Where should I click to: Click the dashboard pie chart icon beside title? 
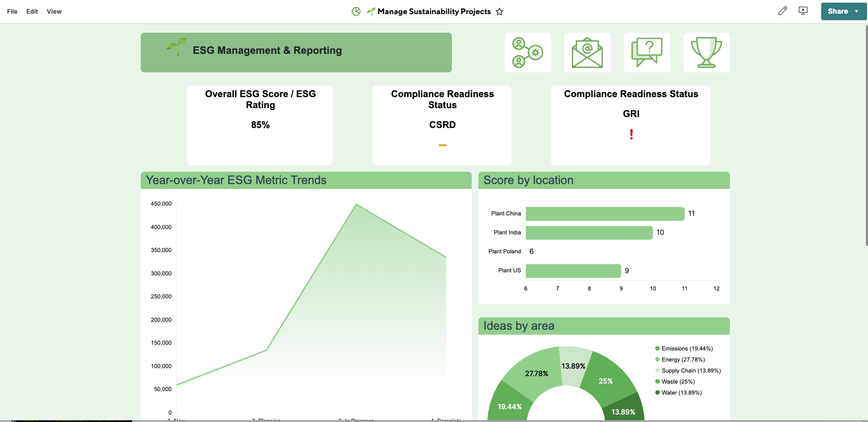coord(356,11)
